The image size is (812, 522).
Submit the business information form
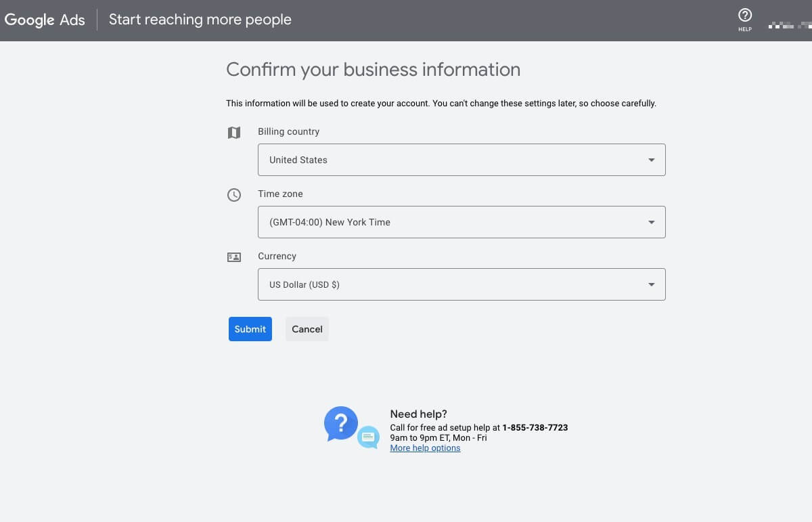(250, 329)
